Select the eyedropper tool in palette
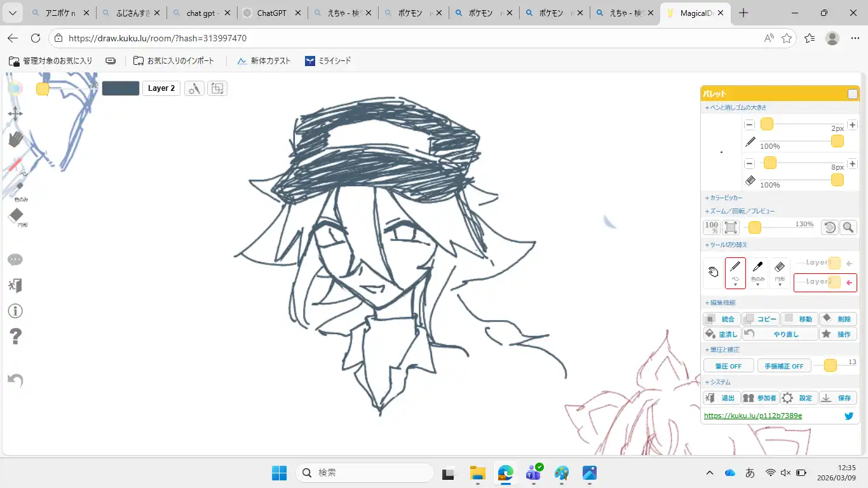Image resolution: width=868 pixels, height=488 pixels. click(757, 269)
